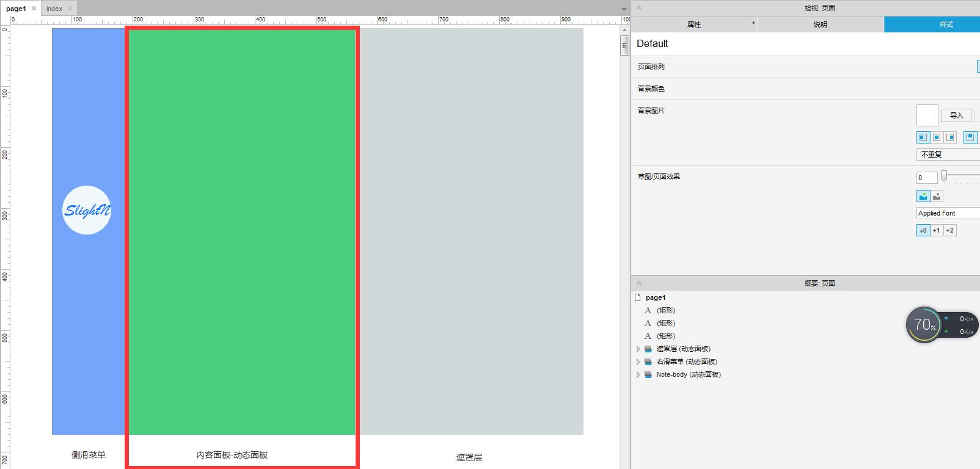Align background image horizontally right
The height and width of the screenshot is (469, 980).
(950, 137)
